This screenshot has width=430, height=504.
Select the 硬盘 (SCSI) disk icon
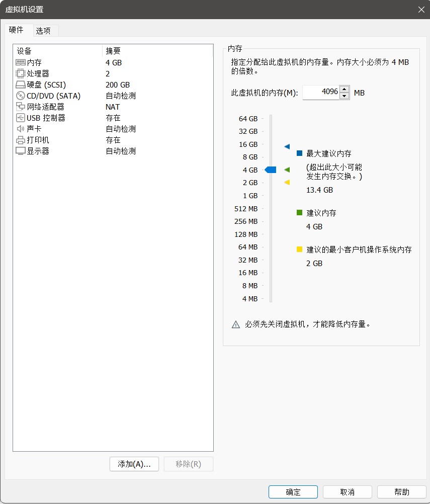coord(21,85)
